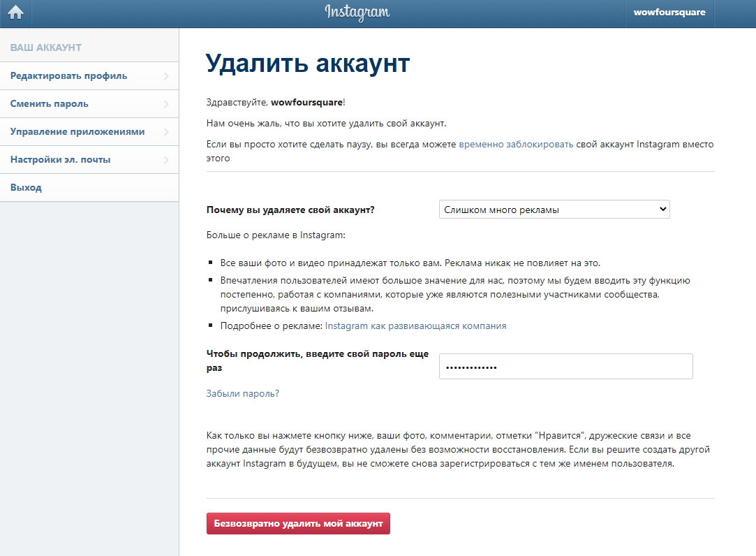Focus the password confirmation field
The height and width of the screenshot is (556, 756).
click(x=565, y=367)
